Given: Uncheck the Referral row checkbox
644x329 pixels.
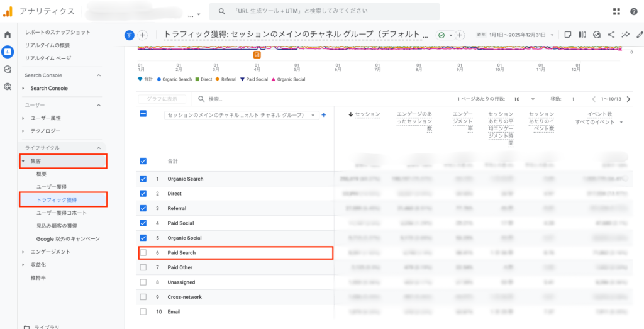Looking at the screenshot, I should [x=143, y=208].
